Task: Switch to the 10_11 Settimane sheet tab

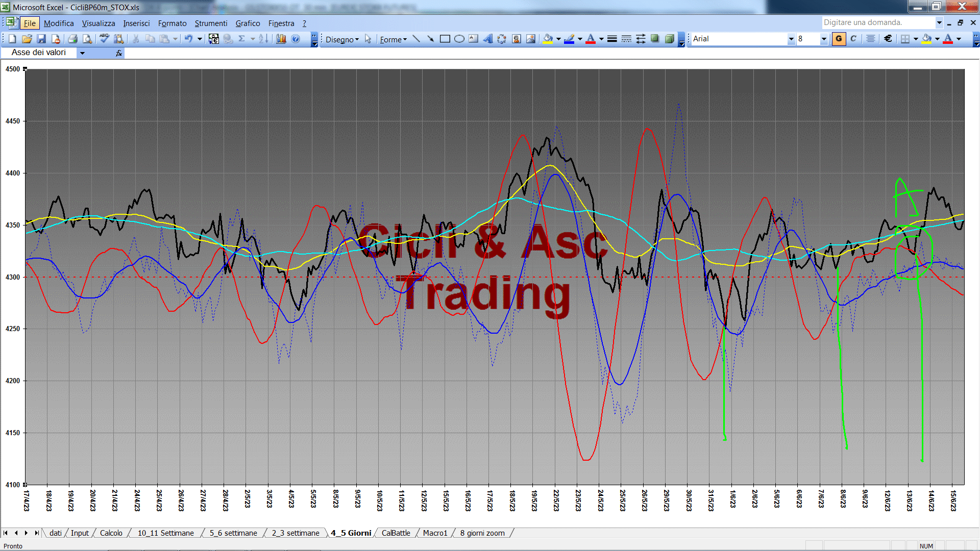Action: 166,533
